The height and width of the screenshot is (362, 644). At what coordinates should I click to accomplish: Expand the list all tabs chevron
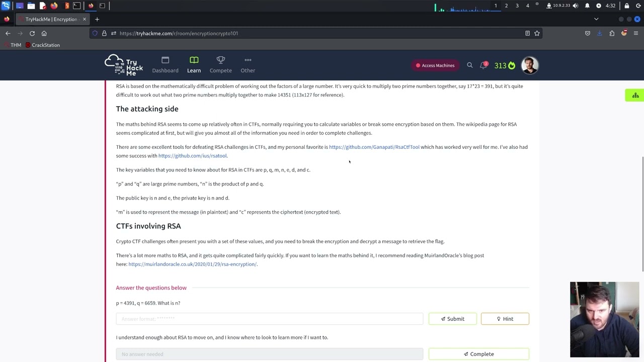(596, 19)
